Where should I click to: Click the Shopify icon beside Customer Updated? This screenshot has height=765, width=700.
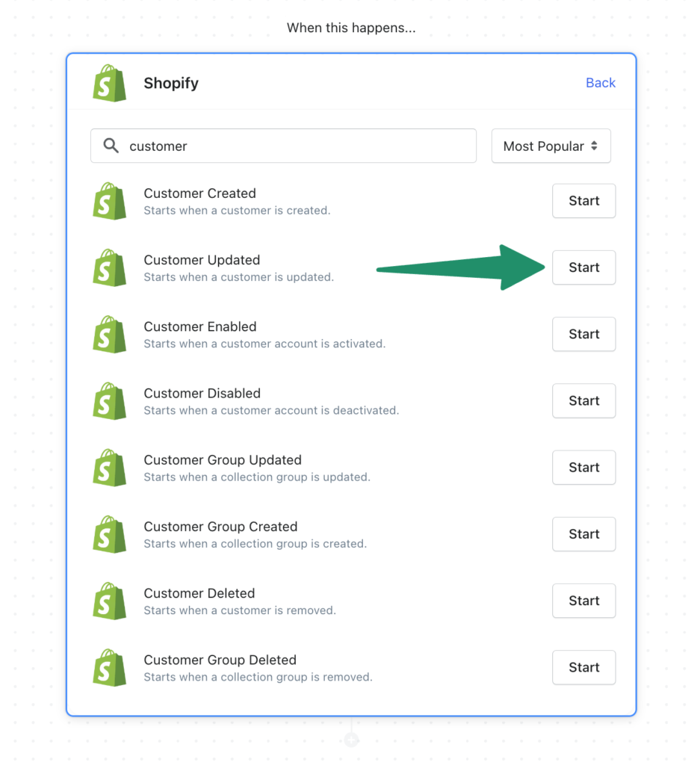(x=109, y=267)
